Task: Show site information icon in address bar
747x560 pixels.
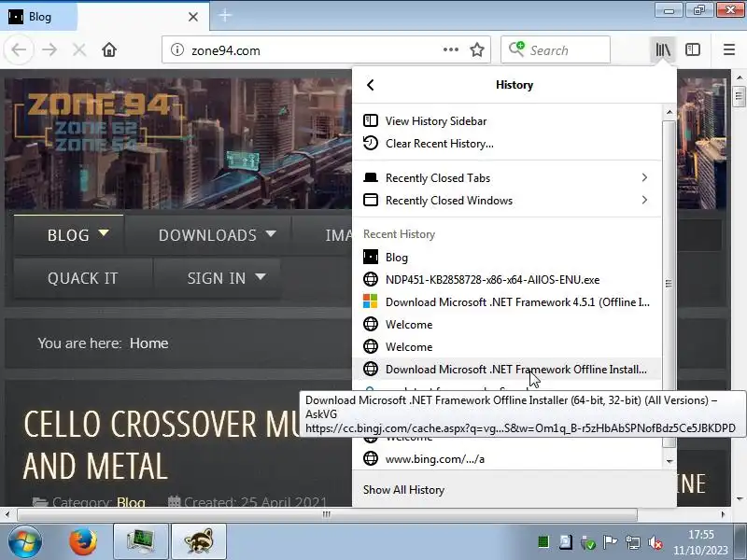Action: [177, 49]
